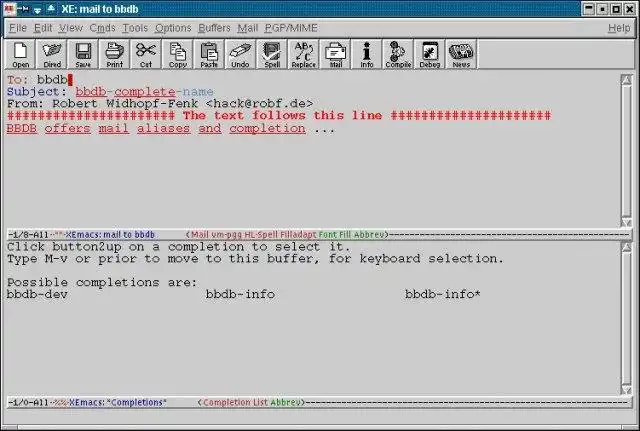Click 'Type M-v or prior' line

pos(255,259)
